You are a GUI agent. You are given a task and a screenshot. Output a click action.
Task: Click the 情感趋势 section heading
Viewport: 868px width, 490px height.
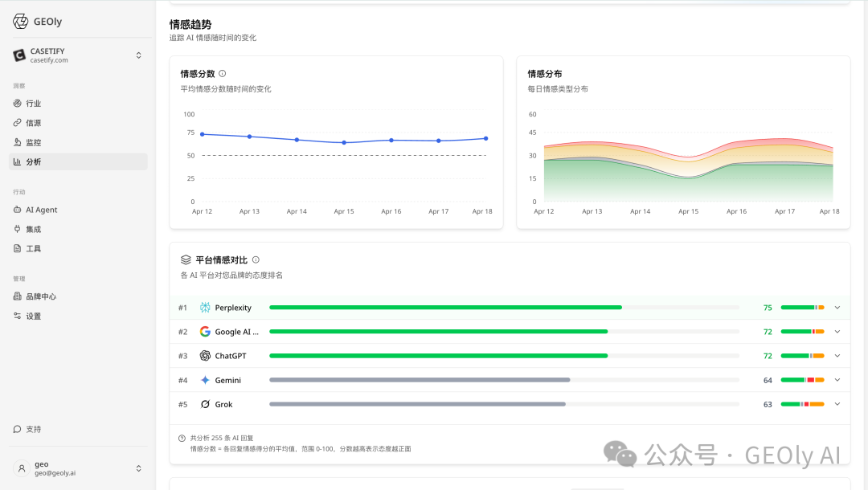click(190, 24)
